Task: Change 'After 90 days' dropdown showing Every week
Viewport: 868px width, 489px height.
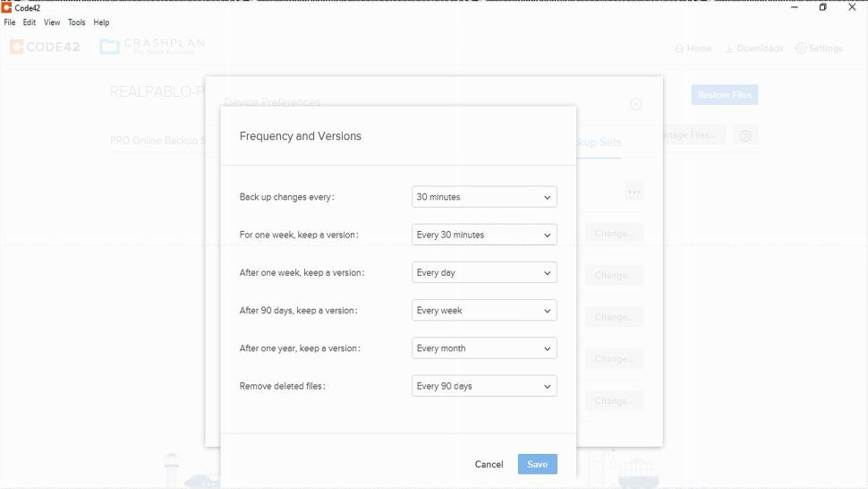Action: click(x=484, y=311)
